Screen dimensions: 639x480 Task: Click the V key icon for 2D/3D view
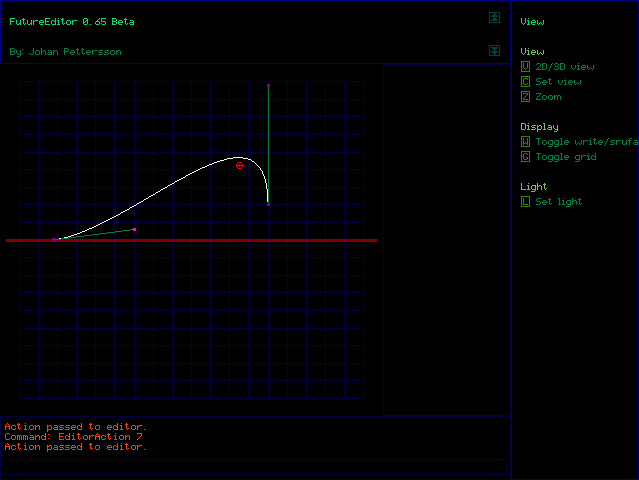pyautogui.click(x=525, y=66)
